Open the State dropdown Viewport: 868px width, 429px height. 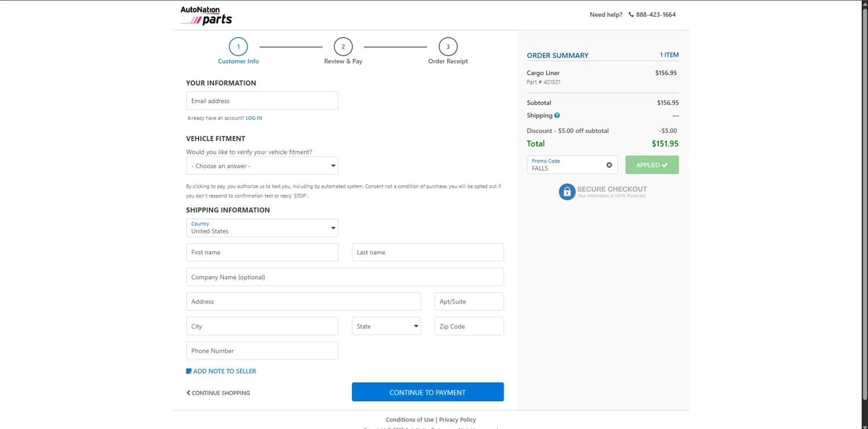click(x=387, y=326)
